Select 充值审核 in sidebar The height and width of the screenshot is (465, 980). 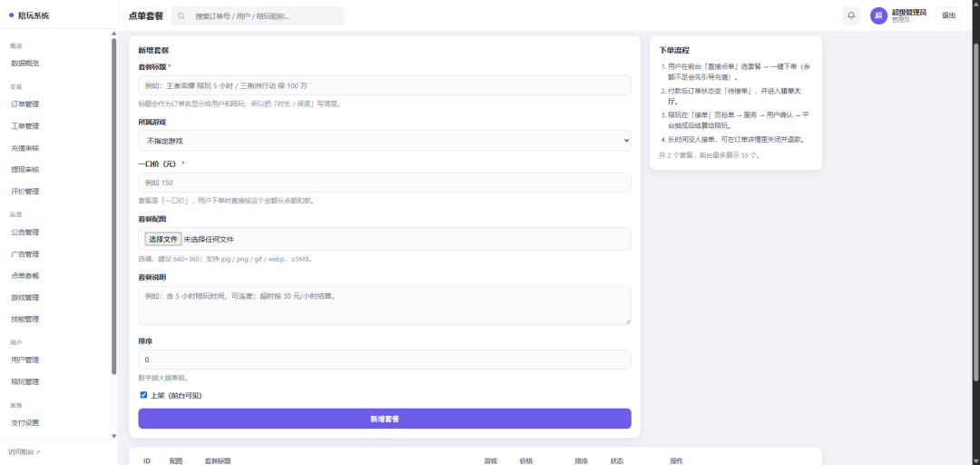point(25,148)
